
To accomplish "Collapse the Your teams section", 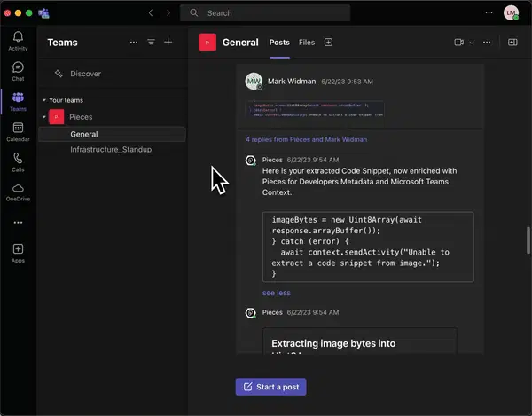I will click(44, 100).
